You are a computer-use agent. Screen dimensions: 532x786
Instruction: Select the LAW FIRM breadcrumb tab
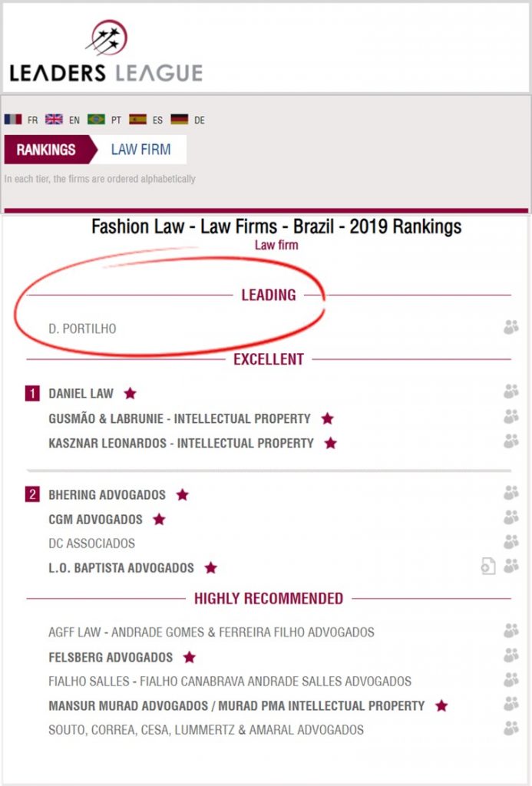point(141,150)
